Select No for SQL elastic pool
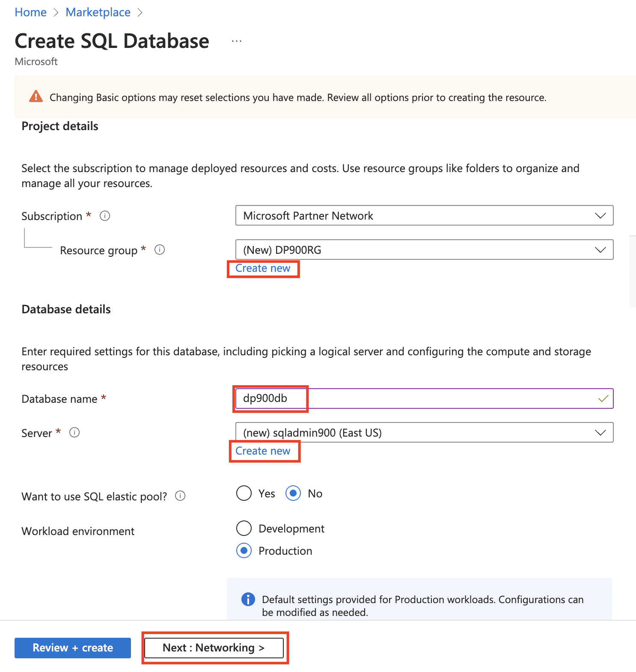Image resolution: width=636 pixels, height=672 pixels. pyautogui.click(x=293, y=493)
